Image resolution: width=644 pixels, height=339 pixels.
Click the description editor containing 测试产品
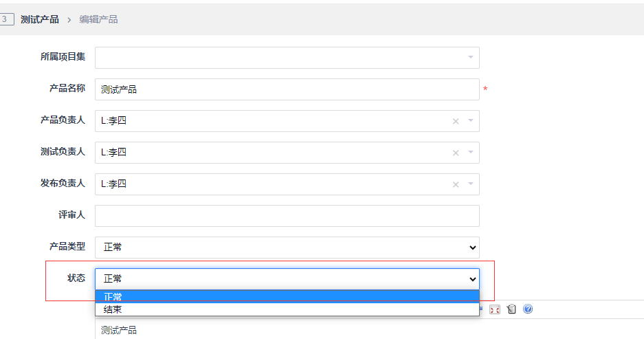(x=369, y=329)
